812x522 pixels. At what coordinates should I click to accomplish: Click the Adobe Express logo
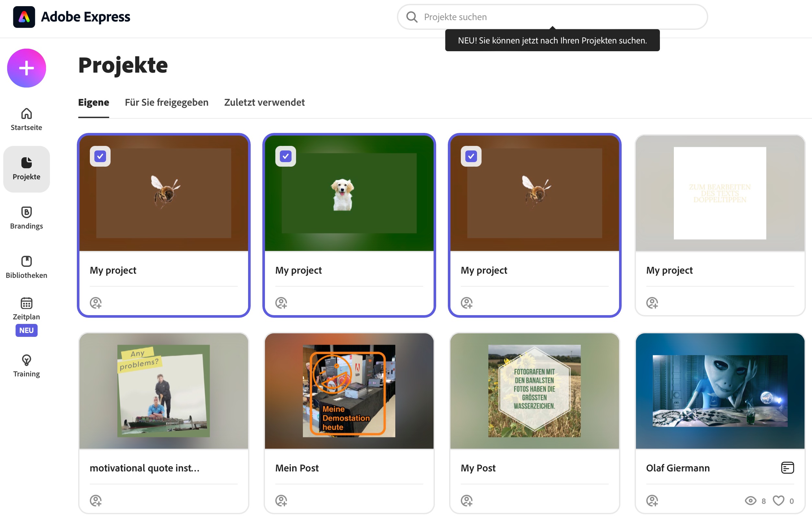[24, 17]
